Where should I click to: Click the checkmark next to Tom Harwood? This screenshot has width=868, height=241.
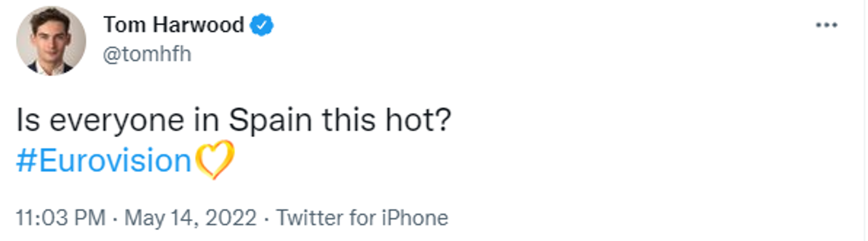coord(262,25)
